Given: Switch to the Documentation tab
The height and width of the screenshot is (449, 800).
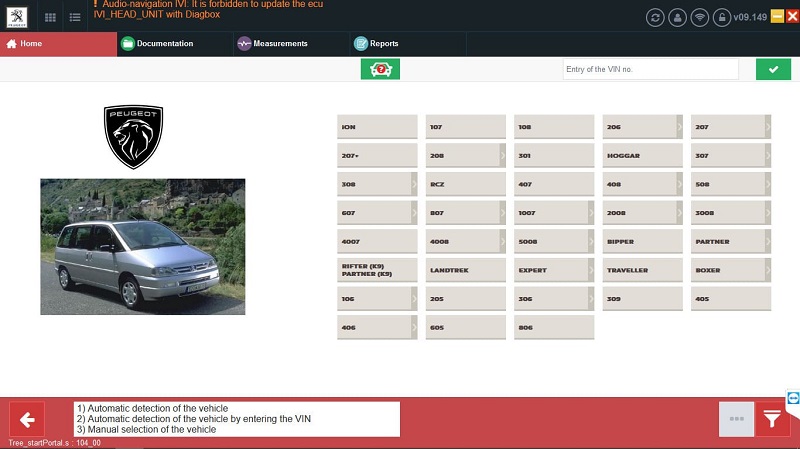Looking at the screenshot, I should [175, 44].
